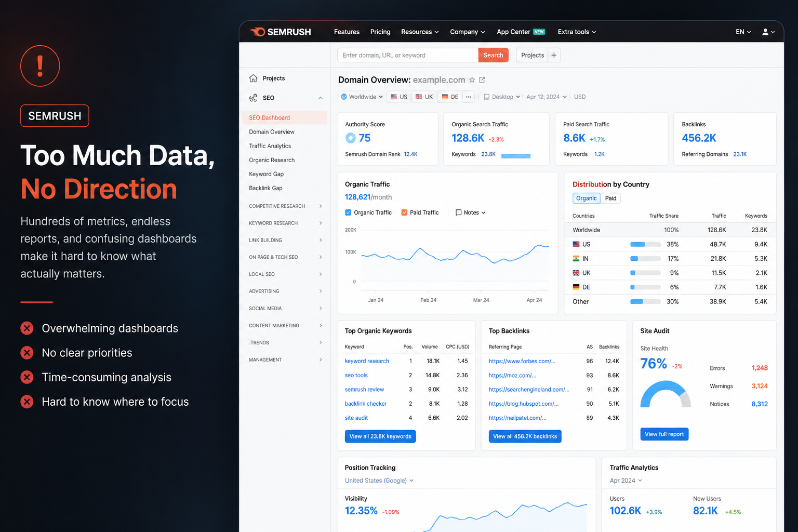Open example.com via the external link icon
This screenshot has width=798, height=532.
[x=482, y=80]
